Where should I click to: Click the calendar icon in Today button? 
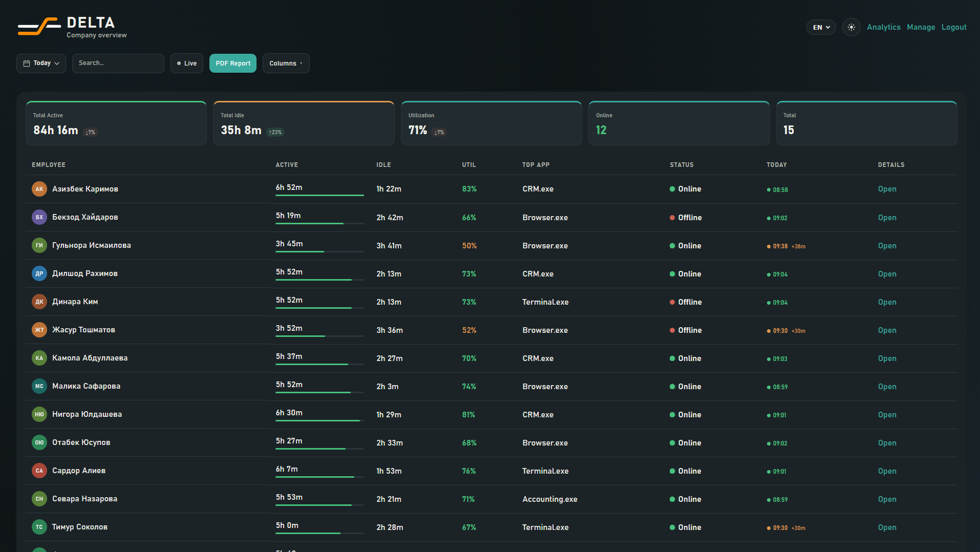[27, 63]
